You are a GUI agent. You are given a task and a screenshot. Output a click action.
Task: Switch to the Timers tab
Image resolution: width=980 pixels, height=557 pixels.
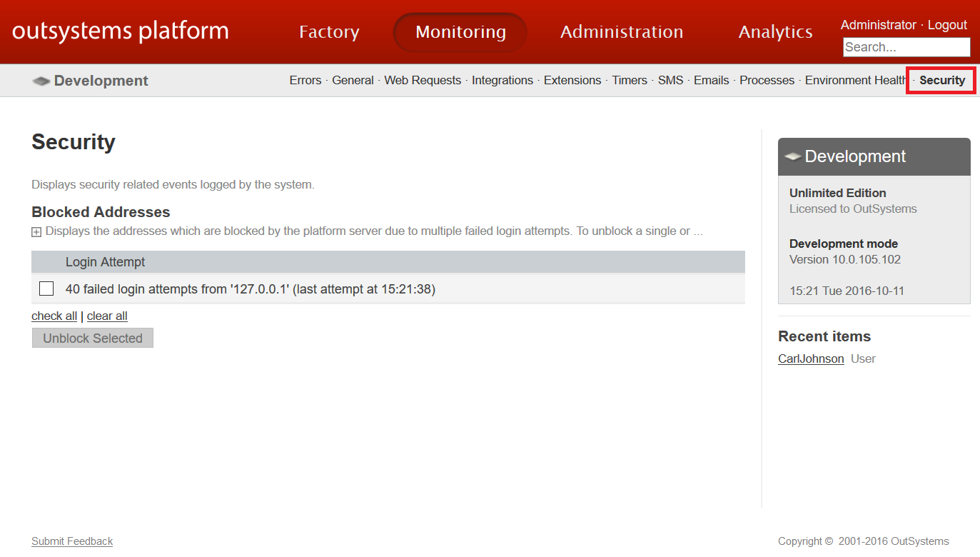[x=629, y=80]
